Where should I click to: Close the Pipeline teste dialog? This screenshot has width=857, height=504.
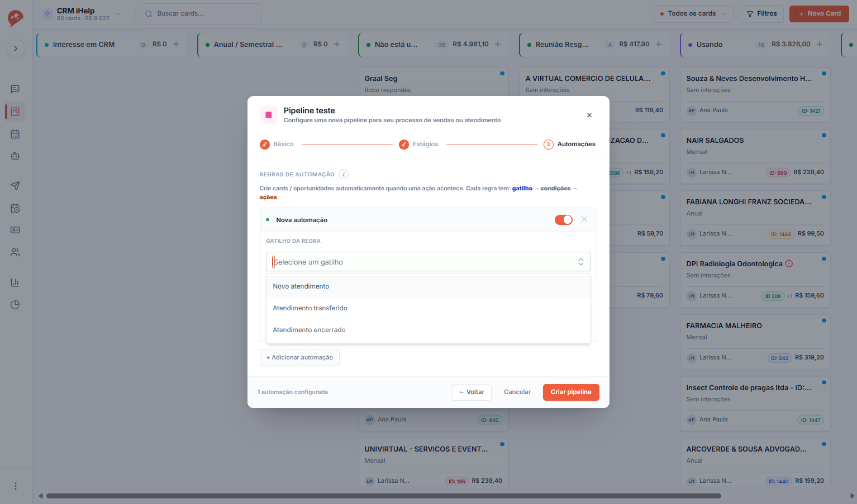click(589, 115)
